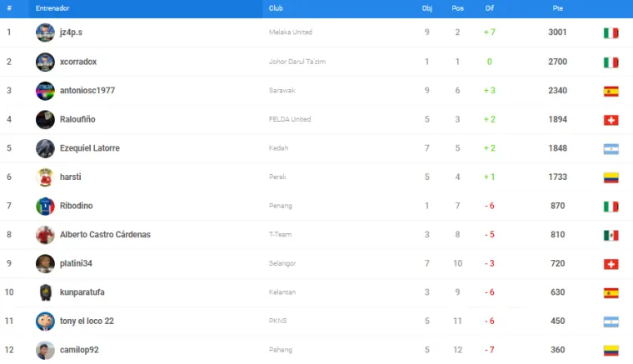633x364 pixels.
Task: Select club FELDA United
Action: [x=290, y=119]
